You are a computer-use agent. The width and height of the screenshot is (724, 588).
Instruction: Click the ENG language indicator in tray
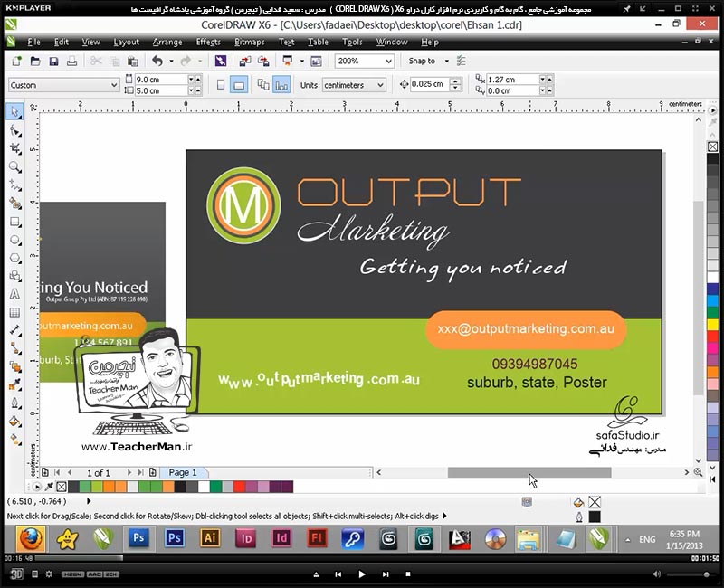tap(647, 539)
